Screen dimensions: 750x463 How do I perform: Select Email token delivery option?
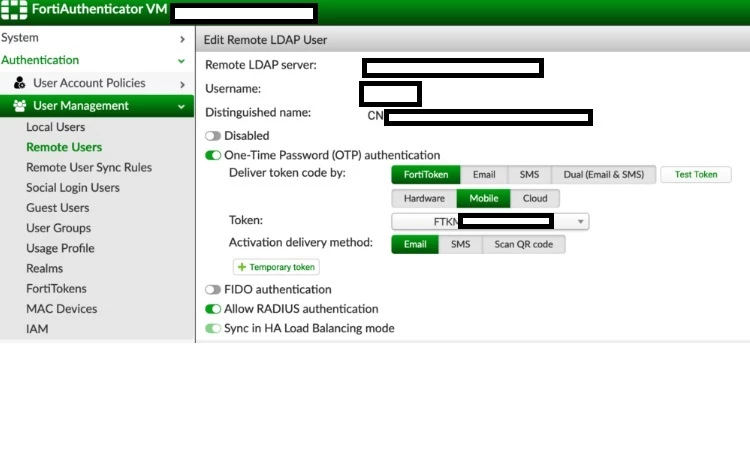click(x=484, y=175)
